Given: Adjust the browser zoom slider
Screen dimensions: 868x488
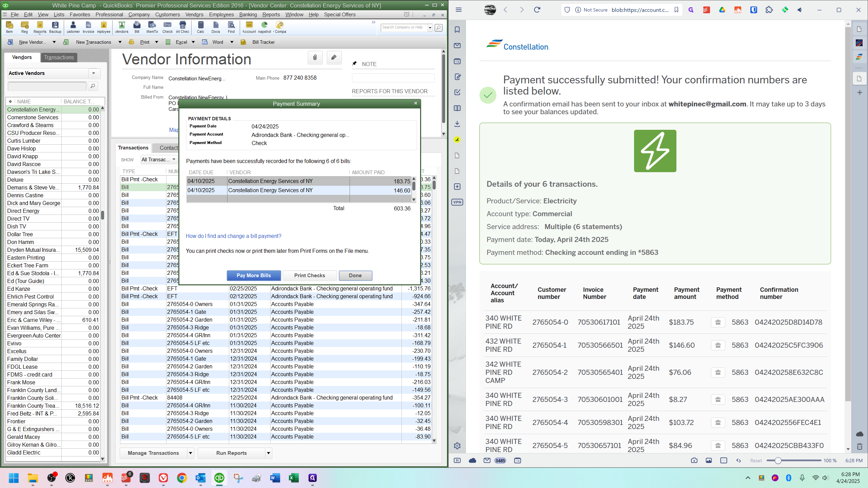Looking at the screenshot, I should coord(778,461).
